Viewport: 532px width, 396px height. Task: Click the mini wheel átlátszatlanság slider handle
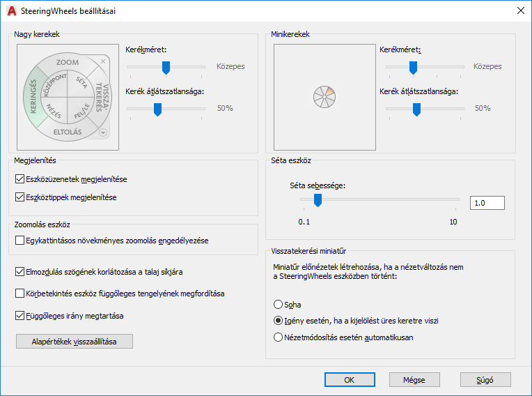[x=416, y=109]
